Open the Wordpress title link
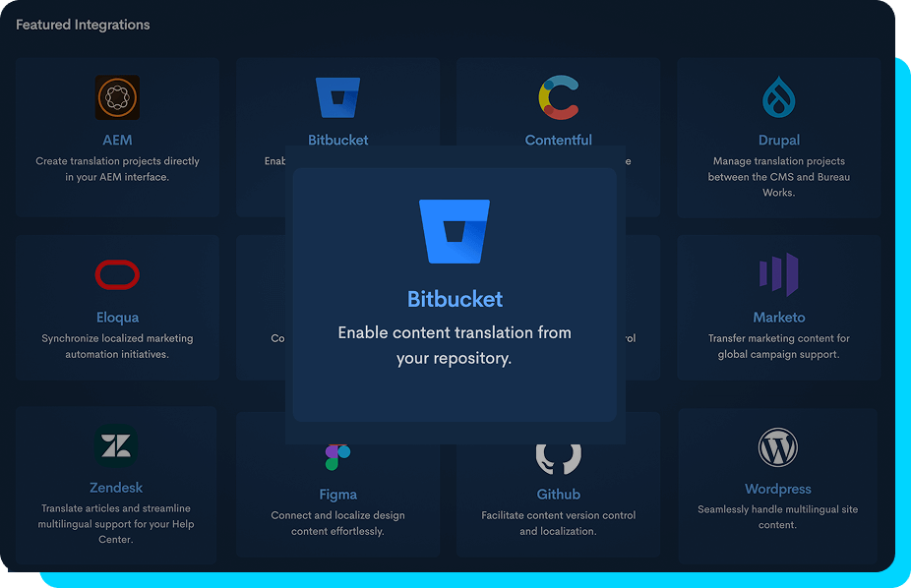911x588 pixels. click(778, 489)
